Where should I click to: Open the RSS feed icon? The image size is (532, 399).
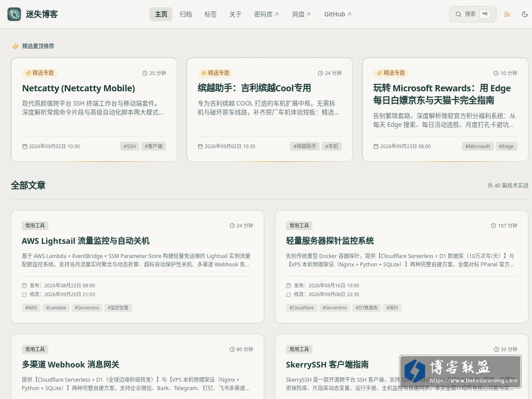(507, 14)
